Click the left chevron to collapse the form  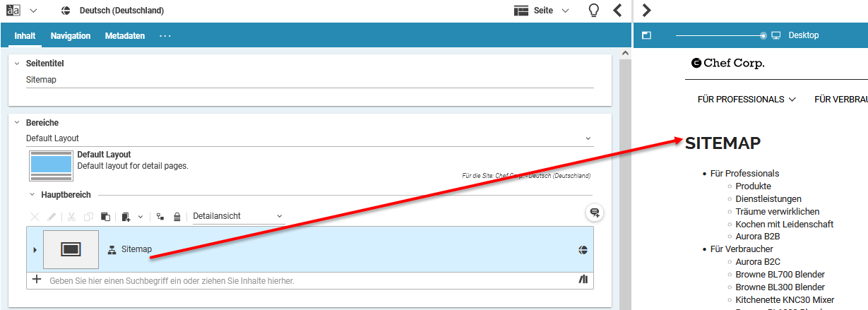pyautogui.click(x=617, y=11)
